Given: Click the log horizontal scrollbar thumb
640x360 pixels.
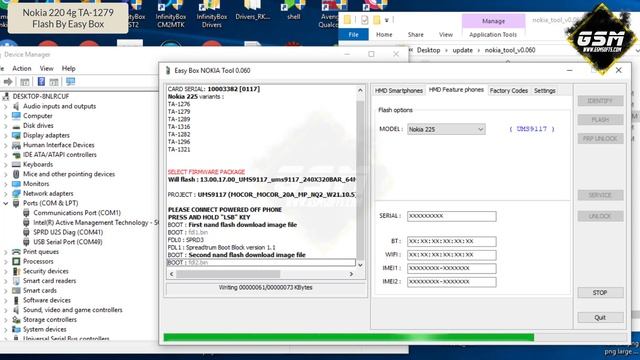Looking at the screenshot, I should tap(228, 274).
